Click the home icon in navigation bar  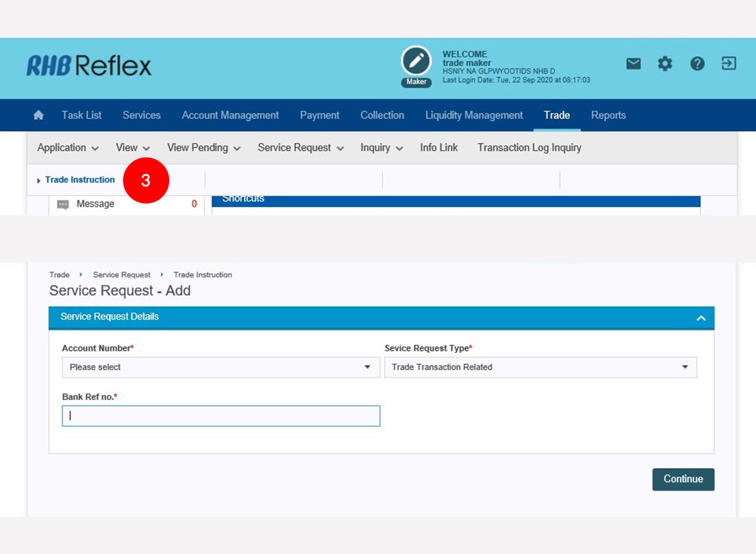click(x=39, y=115)
